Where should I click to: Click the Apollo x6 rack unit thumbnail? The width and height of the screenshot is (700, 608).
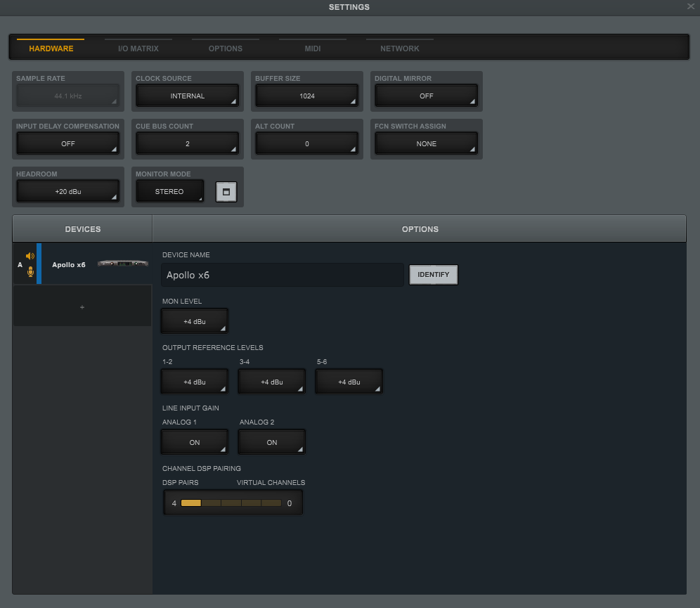click(123, 264)
